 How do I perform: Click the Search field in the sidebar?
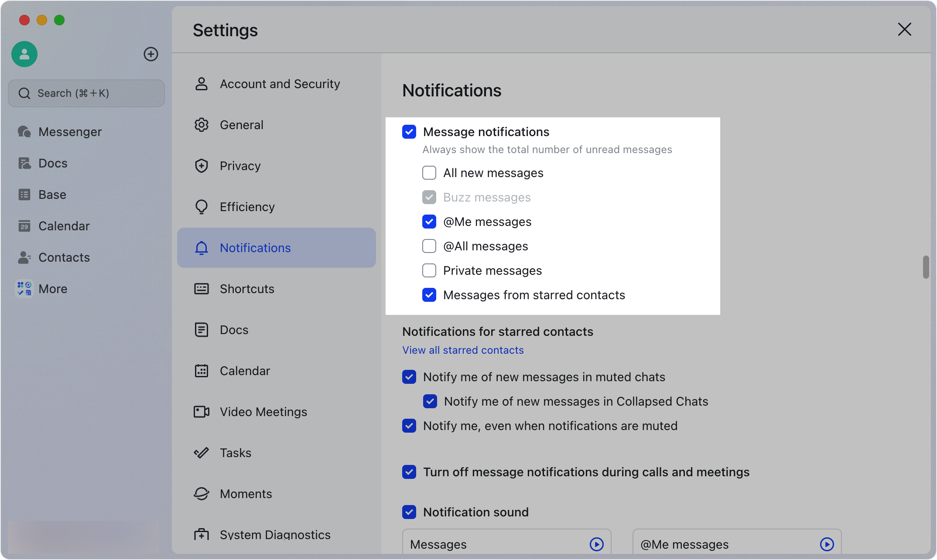86,93
